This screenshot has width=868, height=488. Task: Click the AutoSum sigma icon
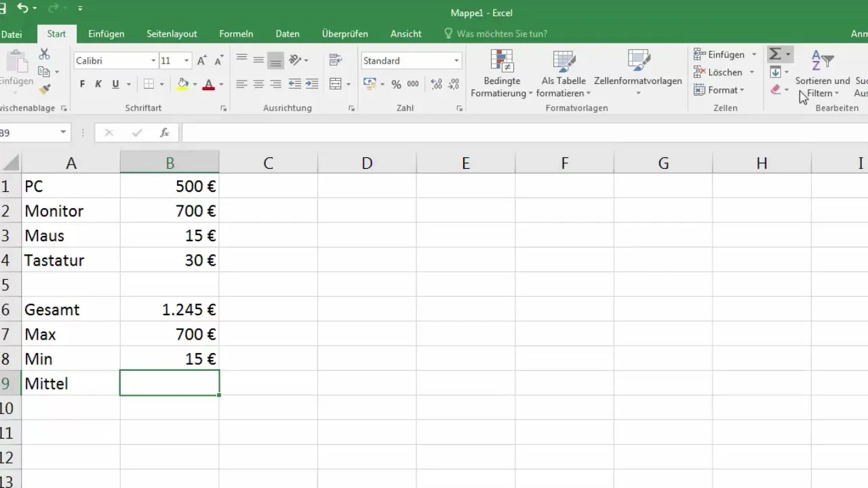[x=775, y=54]
